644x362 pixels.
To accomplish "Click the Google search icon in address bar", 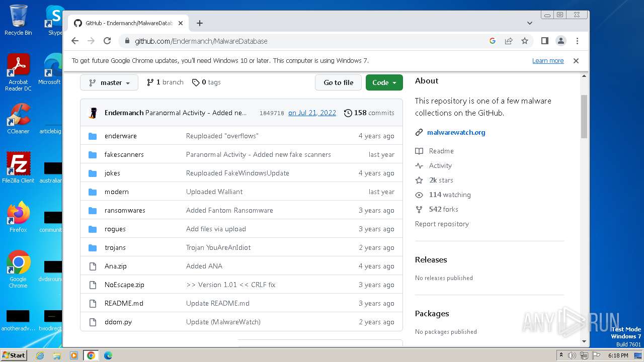I will [493, 41].
